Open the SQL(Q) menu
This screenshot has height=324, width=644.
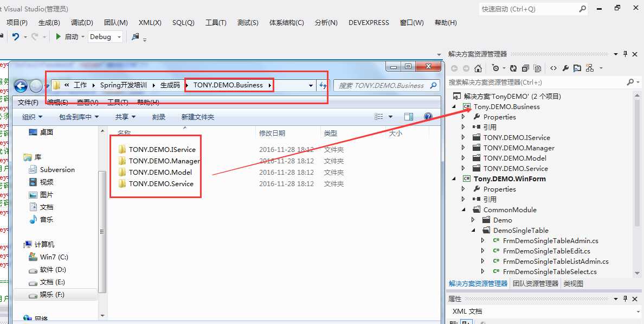(x=183, y=23)
